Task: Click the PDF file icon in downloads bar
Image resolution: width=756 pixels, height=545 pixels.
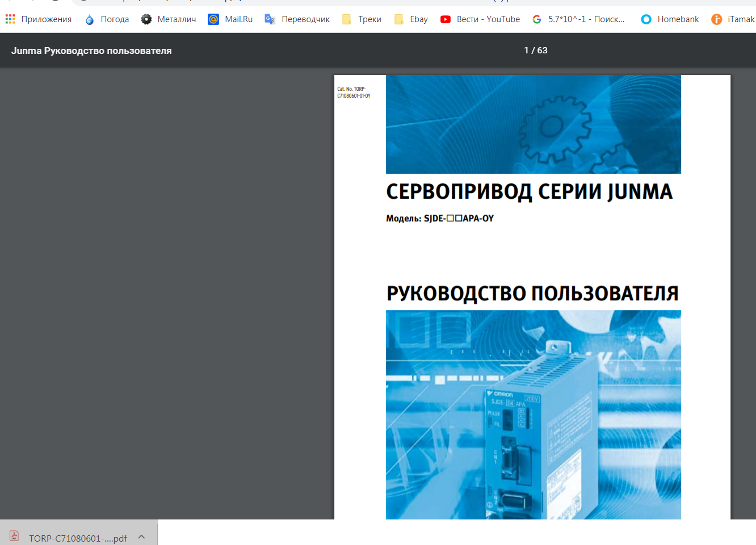Action: pyautogui.click(x=14, y=536)
